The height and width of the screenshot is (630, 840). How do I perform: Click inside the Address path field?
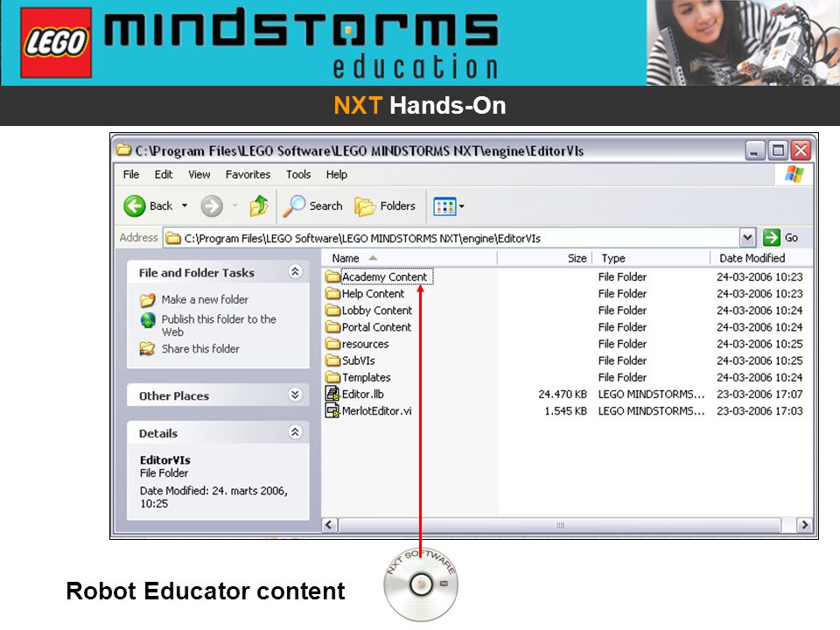point(451,238)
